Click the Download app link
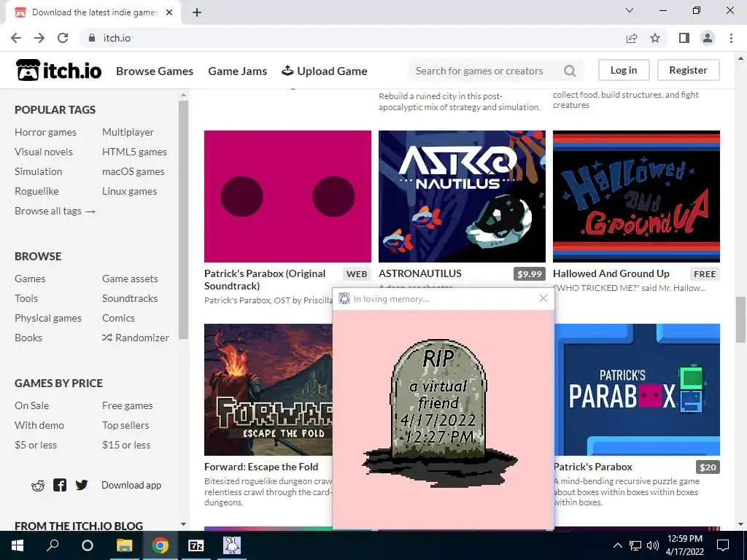 click(131, 485)
